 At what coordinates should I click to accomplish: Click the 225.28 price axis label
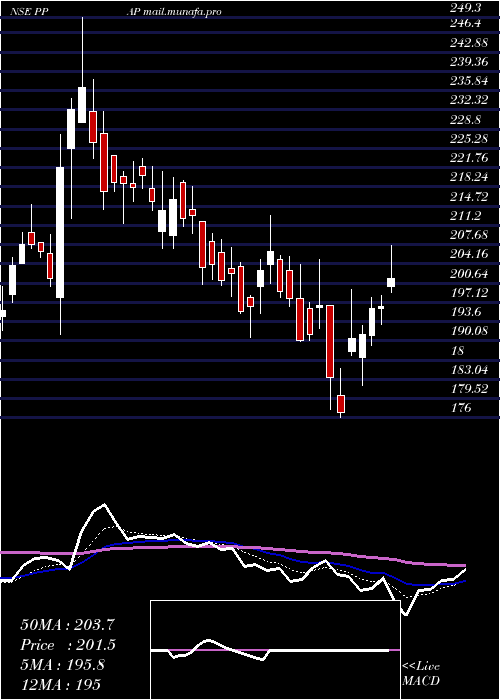[469, 138]
